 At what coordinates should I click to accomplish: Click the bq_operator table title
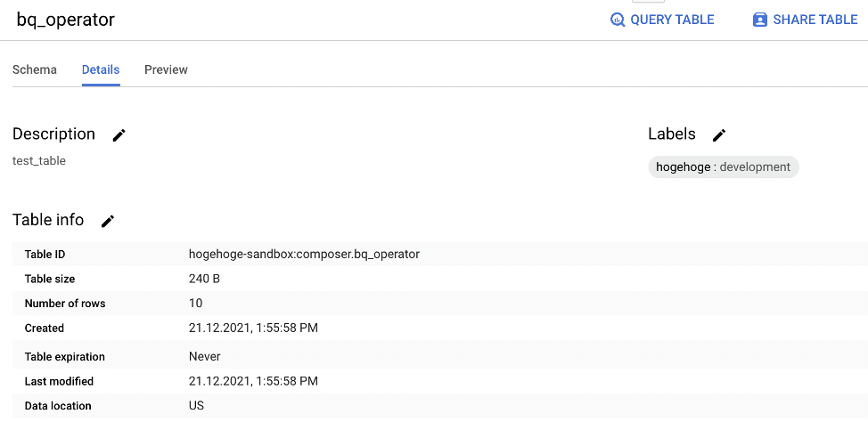point(65,20)
